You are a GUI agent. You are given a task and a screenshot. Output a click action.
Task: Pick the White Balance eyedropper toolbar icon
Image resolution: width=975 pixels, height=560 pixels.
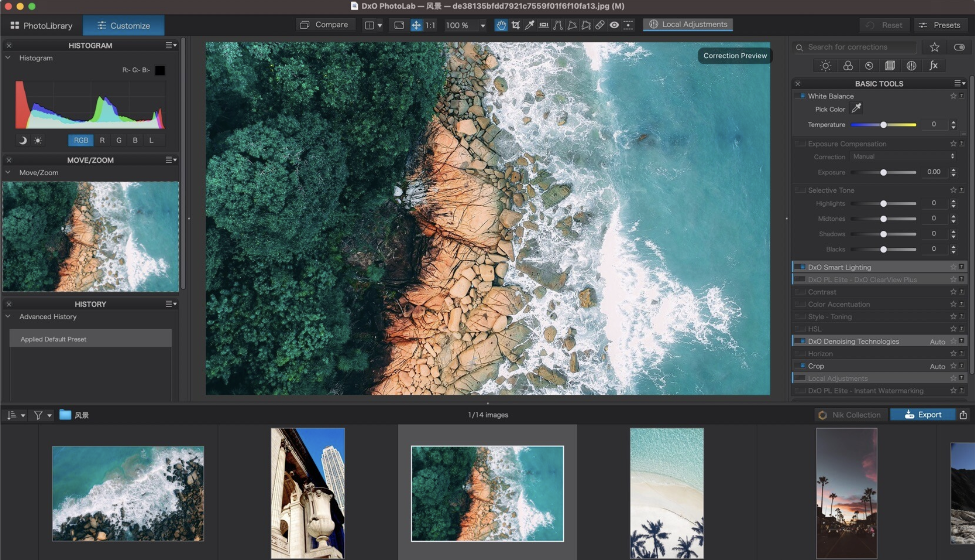tap(530, 25)
